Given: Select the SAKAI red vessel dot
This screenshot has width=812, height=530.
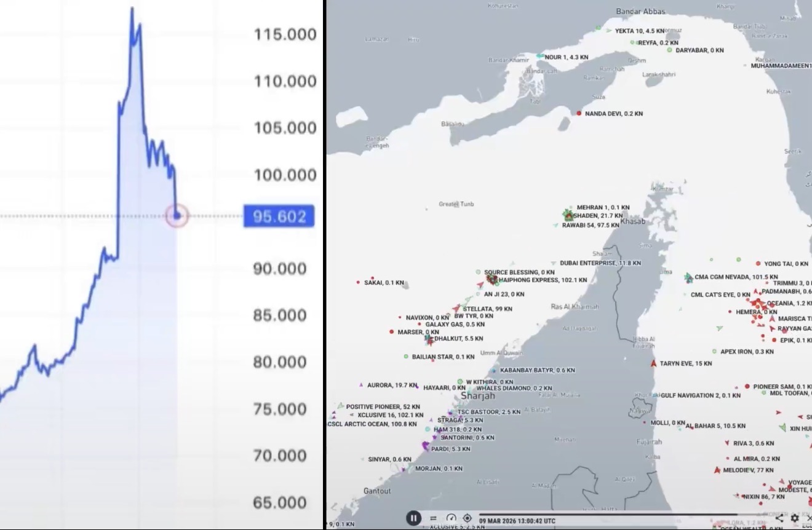Looking at the screenshot, I should [x=358, y=282].
